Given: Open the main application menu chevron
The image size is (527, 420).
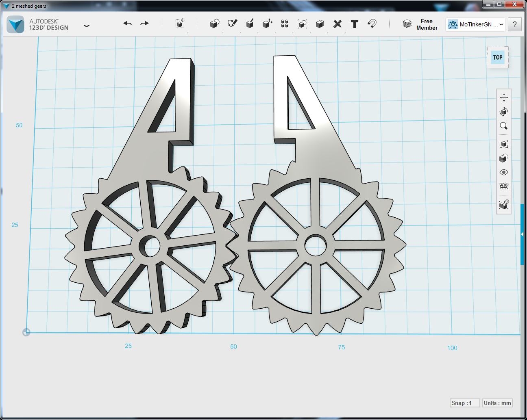Looking at the screenshot, I should coord(87,25).
